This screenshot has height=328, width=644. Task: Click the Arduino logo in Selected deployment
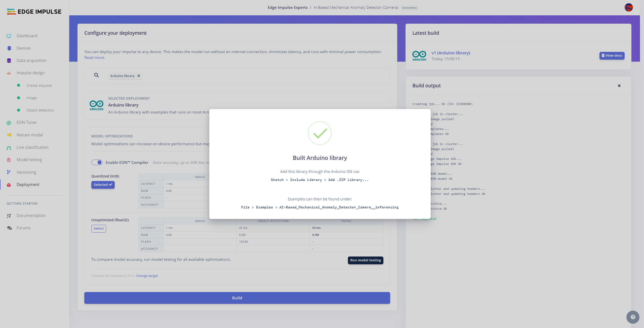[97, 105]
